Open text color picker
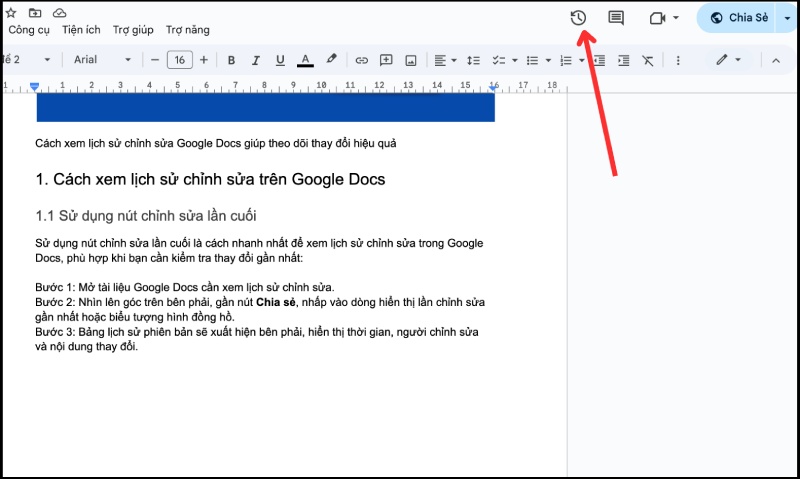This screenshot has width=800, height=479. click(305, 60)
